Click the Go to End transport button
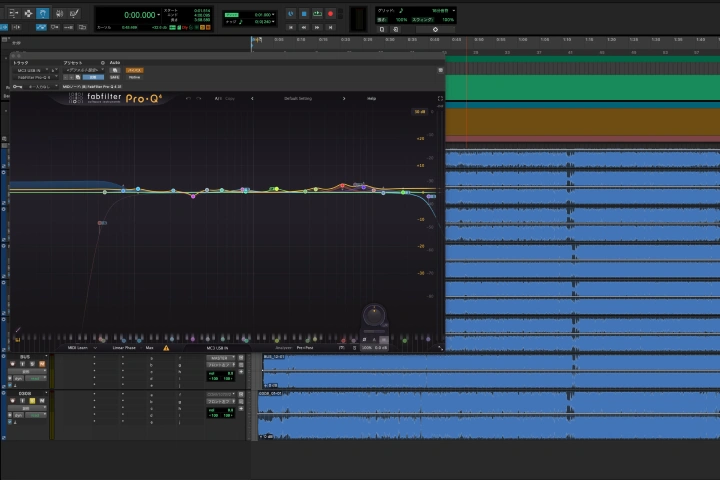720x480 pixels. point(330,28)
